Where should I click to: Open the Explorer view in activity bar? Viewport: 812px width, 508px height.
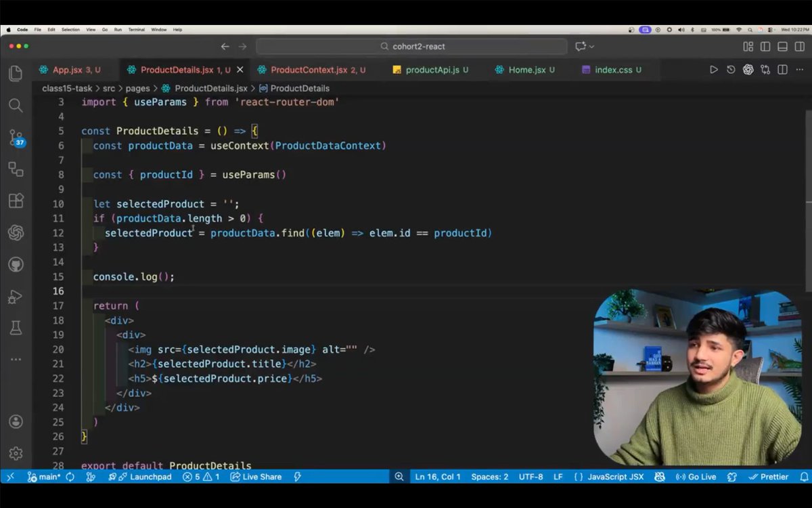[16, 73]
